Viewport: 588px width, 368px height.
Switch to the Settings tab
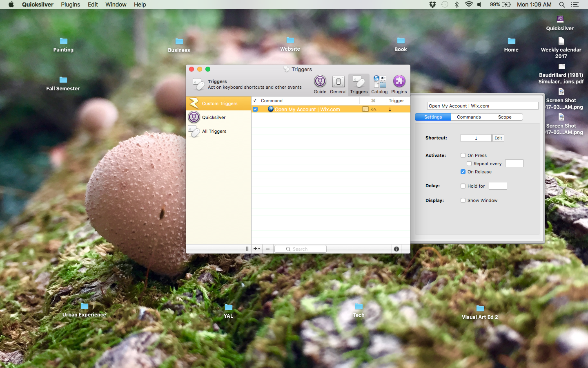tap(433, 117)
